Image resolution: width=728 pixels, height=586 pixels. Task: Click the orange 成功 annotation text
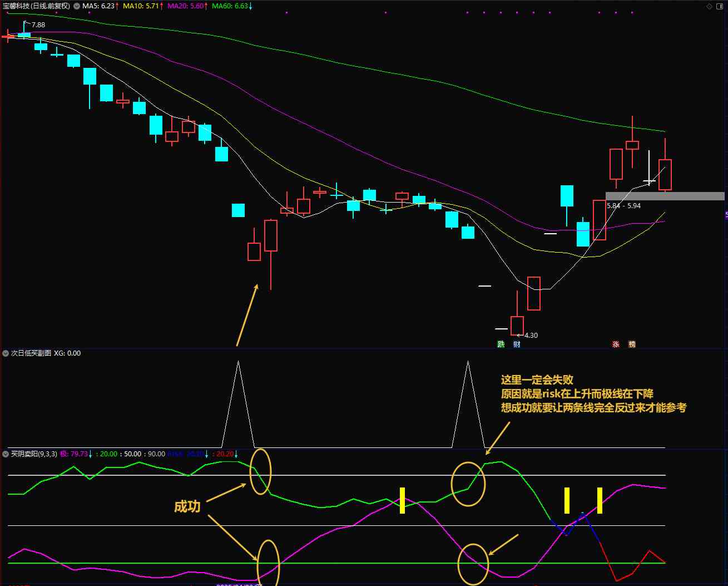pyautogui.click(x=187, y=506)
